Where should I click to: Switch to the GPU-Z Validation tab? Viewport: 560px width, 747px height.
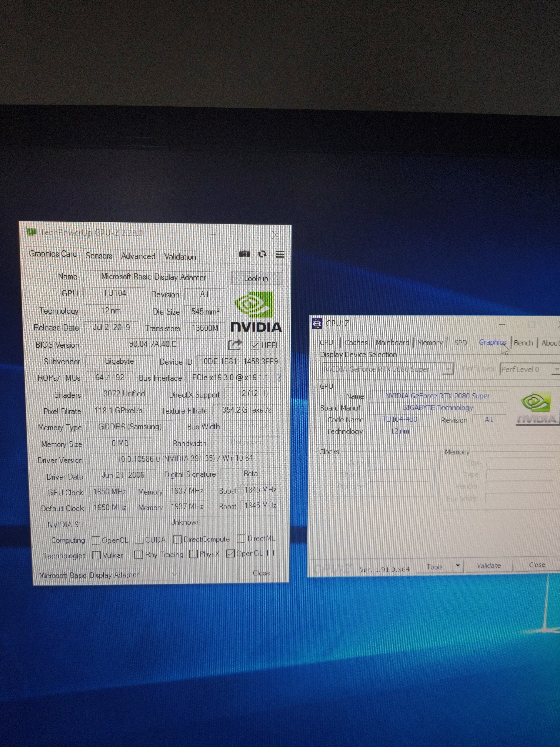point(180,257)
